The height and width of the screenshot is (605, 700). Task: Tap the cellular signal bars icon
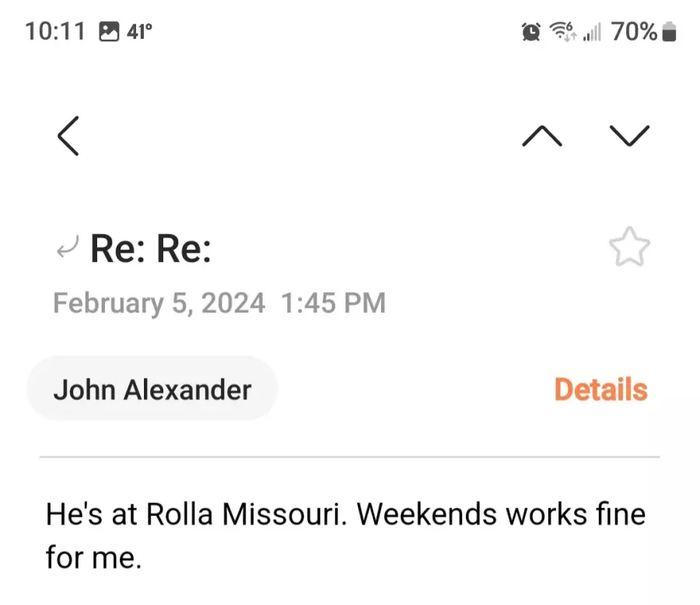click(x=592, y=32)
